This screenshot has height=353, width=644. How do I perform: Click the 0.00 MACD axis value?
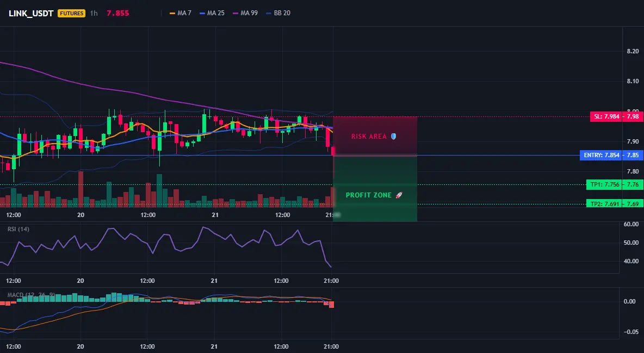630,302
